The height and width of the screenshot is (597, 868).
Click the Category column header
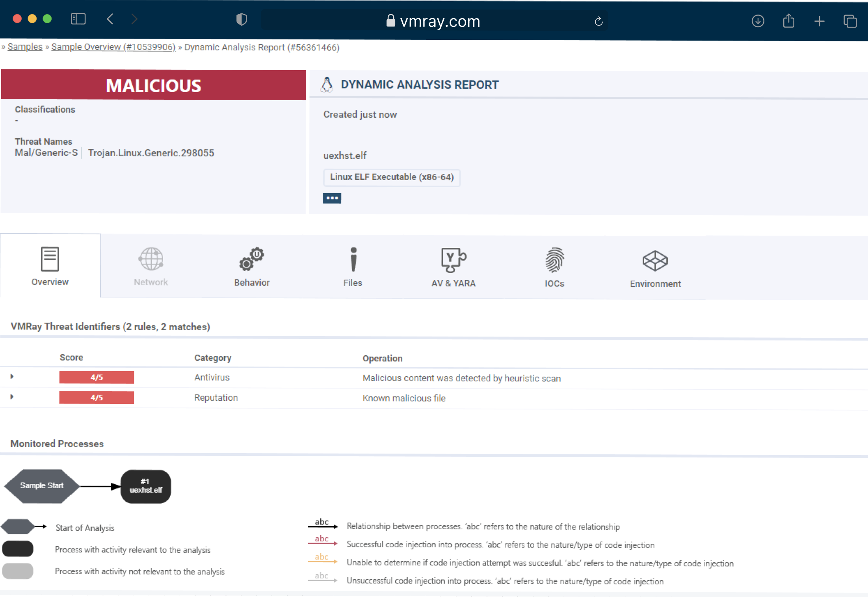[213, 358]
